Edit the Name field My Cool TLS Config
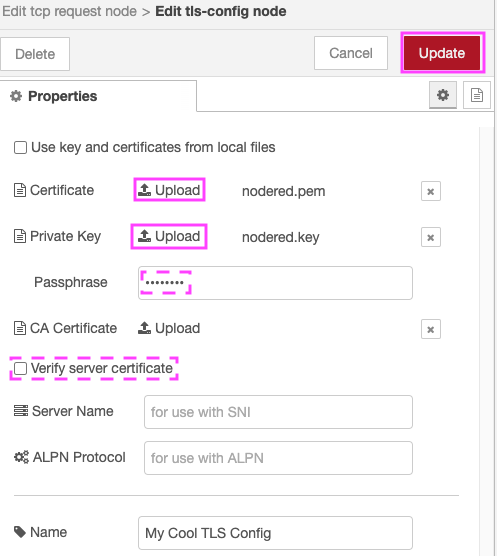Viewport: 497px width, 556px height. coord(275,533)
